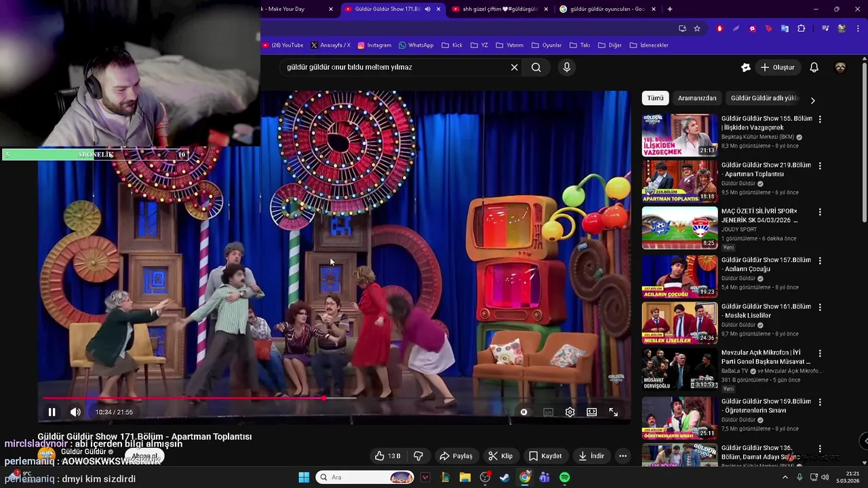Open YouTube notifications bell

814,67
